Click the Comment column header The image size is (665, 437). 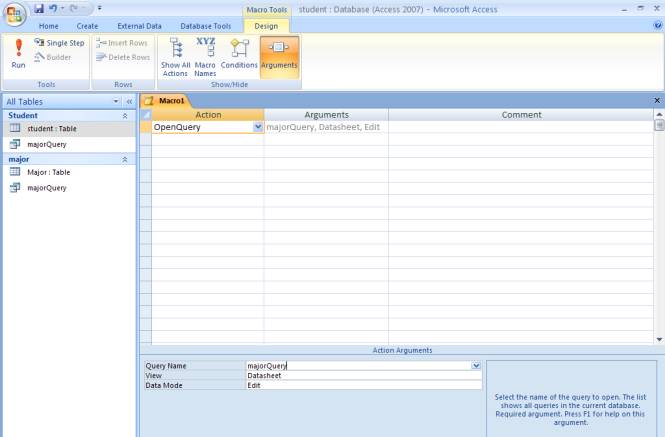click(521, 115)
